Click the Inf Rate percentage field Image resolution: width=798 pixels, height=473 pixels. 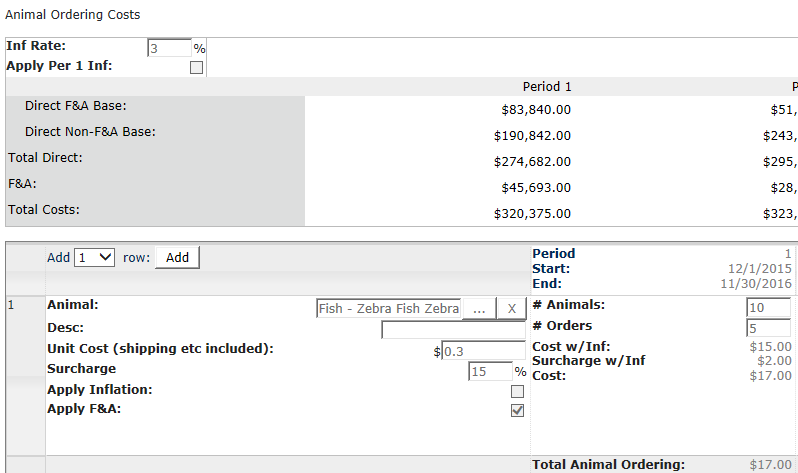pos(168,48)
